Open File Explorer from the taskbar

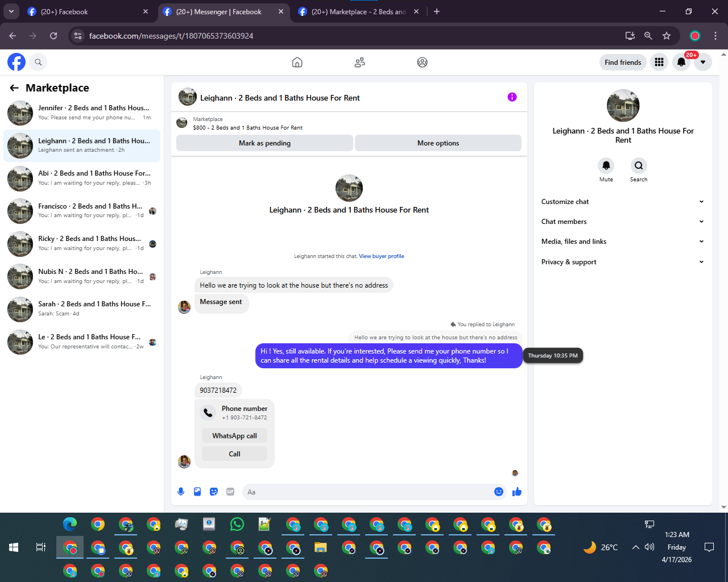(x=321, y=548)
